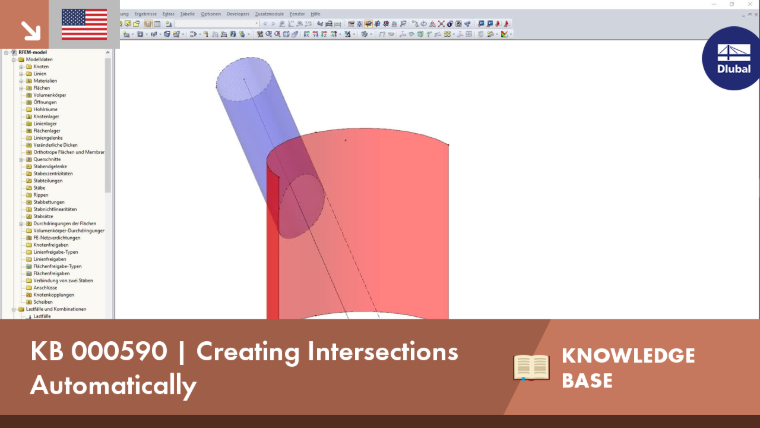
Task: Click the white diagonal arrow icon
Action: pyautogui.click(x=31, y=31)
